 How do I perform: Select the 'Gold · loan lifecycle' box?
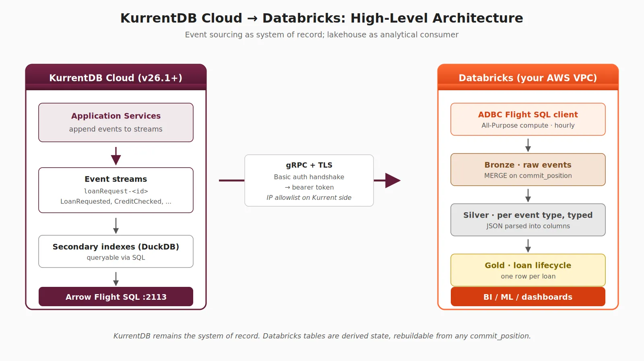click(528, 270)
